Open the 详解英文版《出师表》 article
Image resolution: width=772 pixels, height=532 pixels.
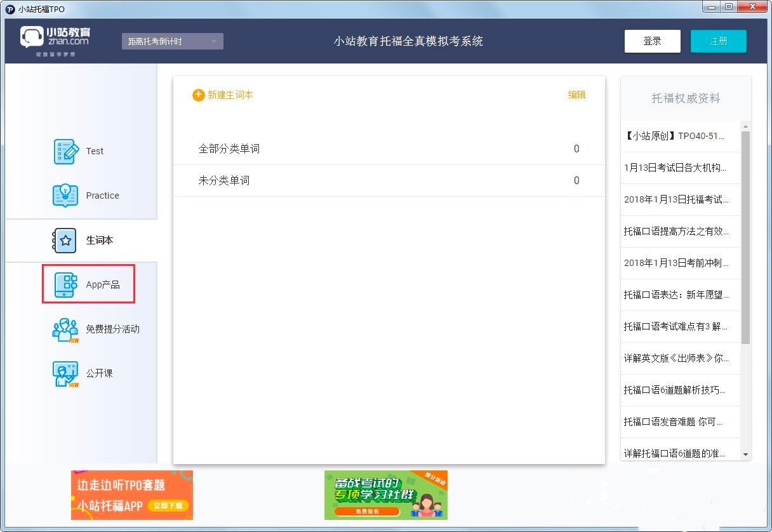pyautogui.click(x=677, y=358)
